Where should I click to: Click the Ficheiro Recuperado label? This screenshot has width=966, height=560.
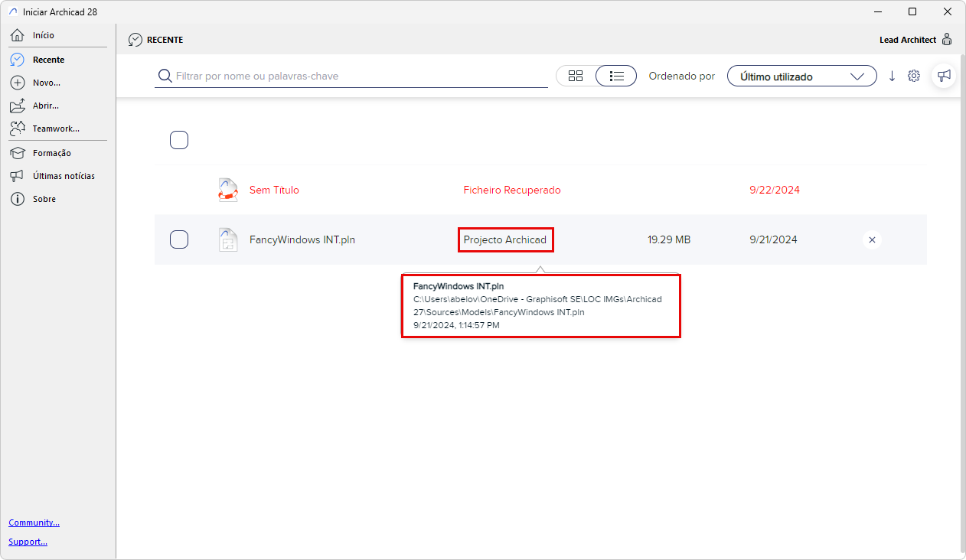(x=512, y=190)
